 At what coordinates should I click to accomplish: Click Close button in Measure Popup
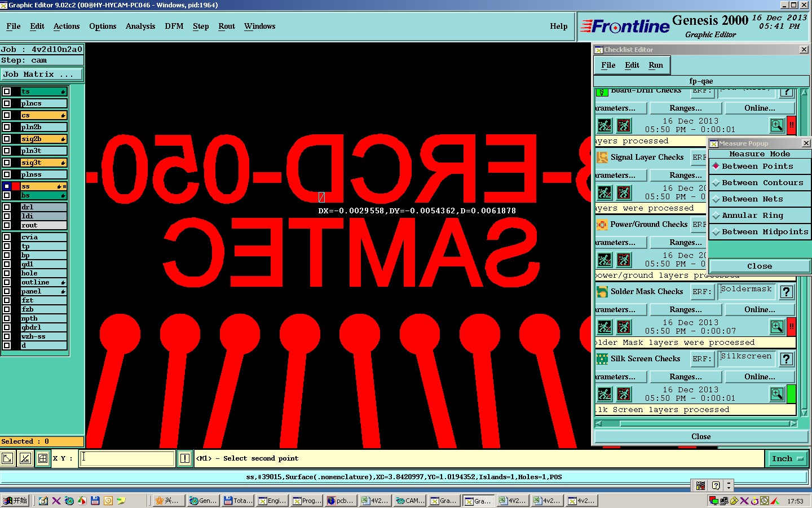point(760,266)
